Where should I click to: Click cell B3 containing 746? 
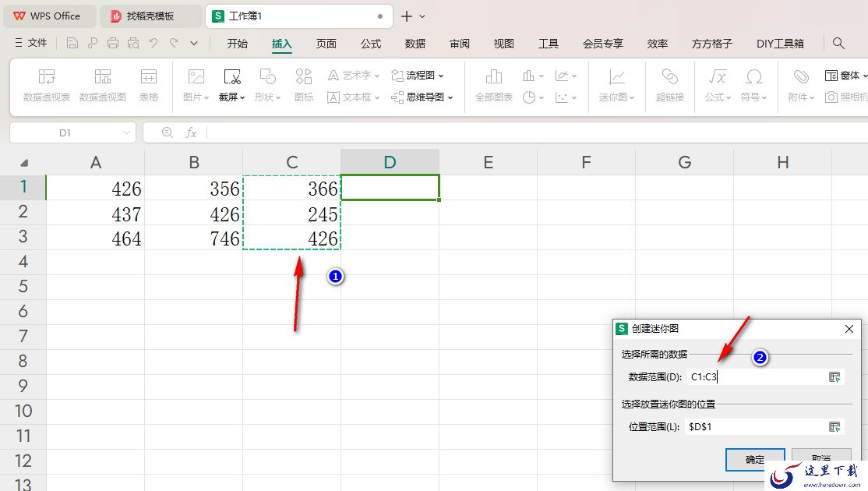[194, 238]
